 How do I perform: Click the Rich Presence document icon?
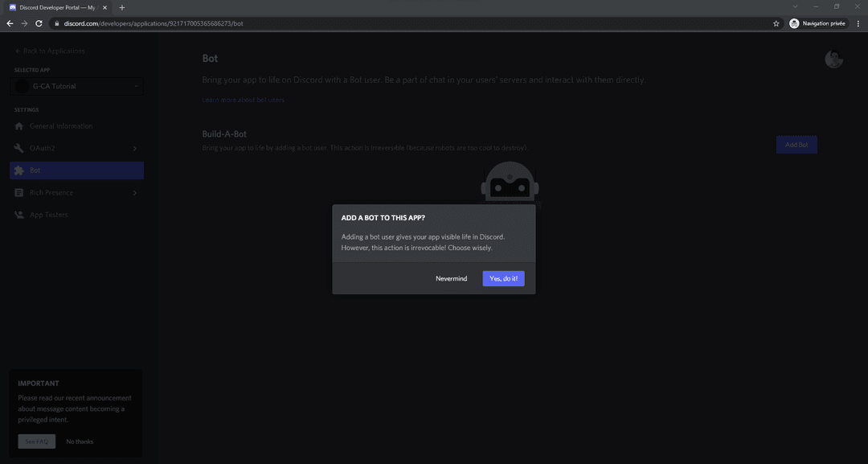click(x=18, y=193)
